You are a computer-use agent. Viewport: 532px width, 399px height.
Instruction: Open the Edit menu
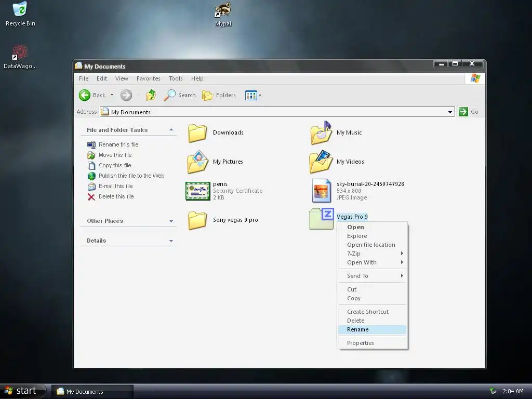tap(101, 78)
